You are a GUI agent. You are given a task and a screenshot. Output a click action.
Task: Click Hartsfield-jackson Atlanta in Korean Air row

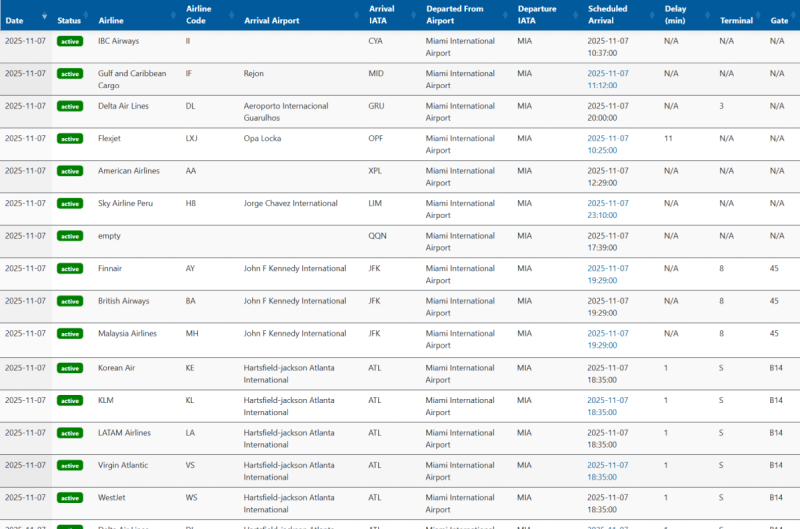(289, 373)
